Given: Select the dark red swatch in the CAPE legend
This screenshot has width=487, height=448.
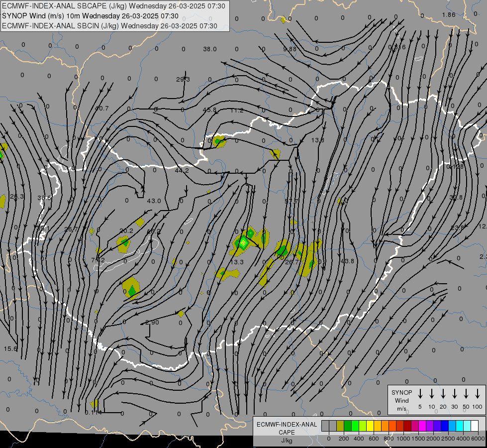Looking at the screenshot, I should pos(407,426).
